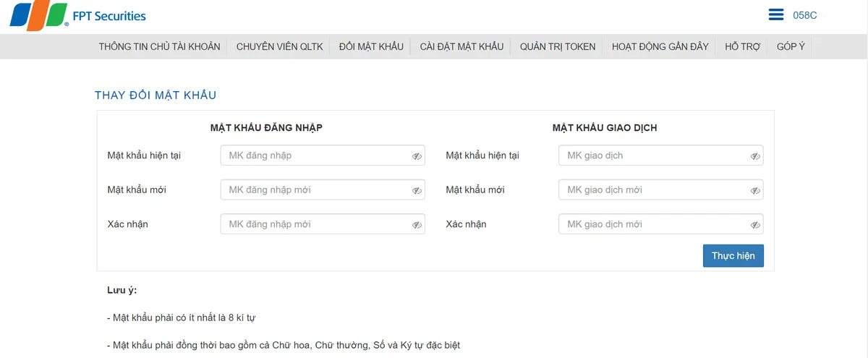
Task: Select Đổi mật khẩu menu item
Action: coord(371,46)
